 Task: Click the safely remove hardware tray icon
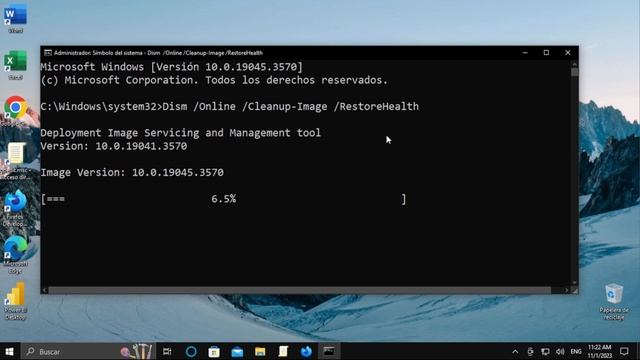tap(530, 351)
